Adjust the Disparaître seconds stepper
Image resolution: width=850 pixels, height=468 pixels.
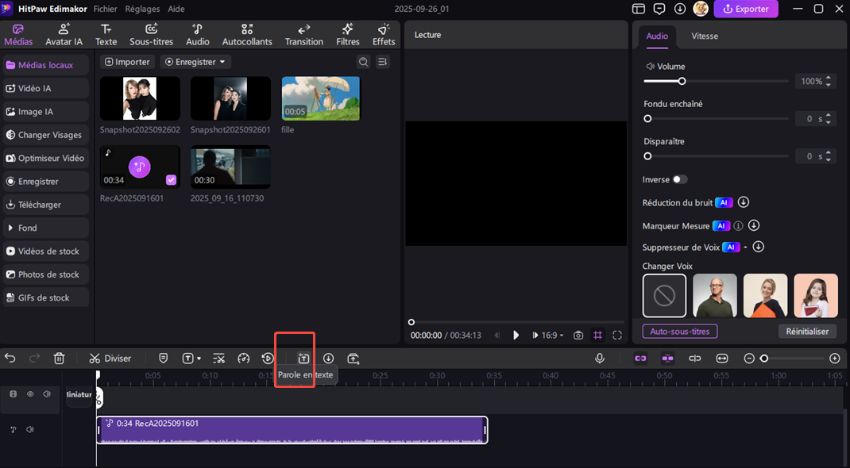pyautogui.click(x=828, y=156)
